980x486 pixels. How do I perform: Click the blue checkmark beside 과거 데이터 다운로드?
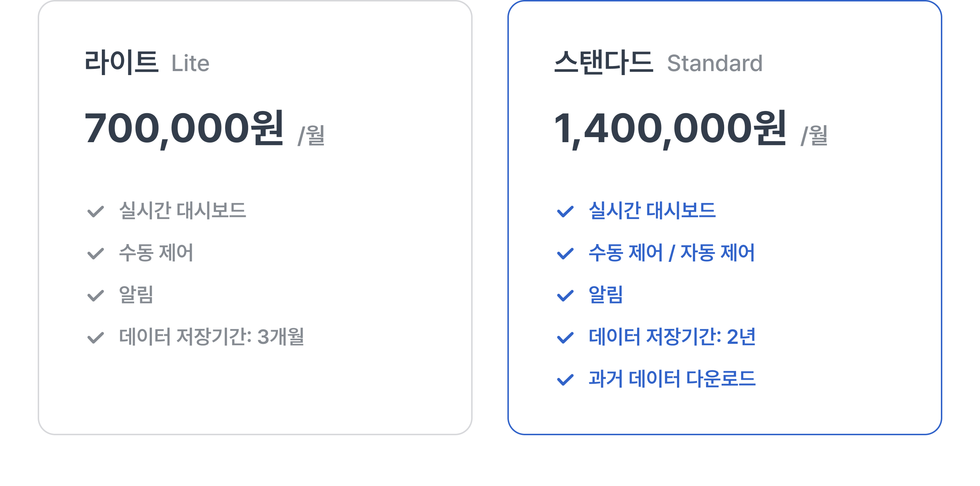[x=565, y=380]
